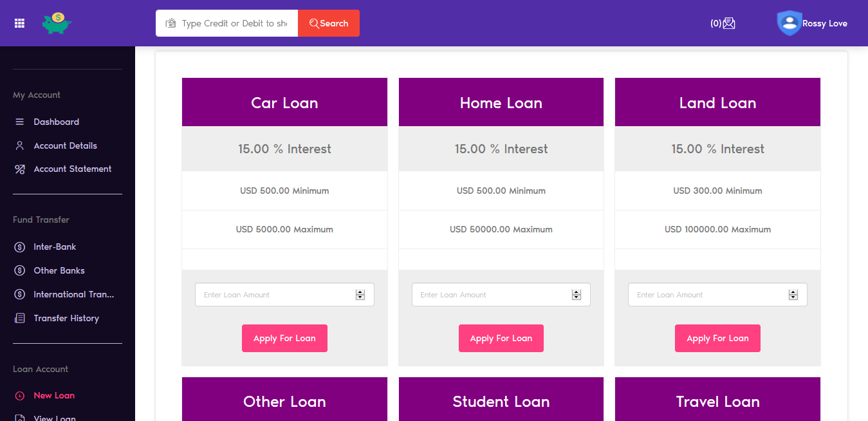Screen dimensions: 868x421
Task: Click the Account Details person icon
Action: 20,145
